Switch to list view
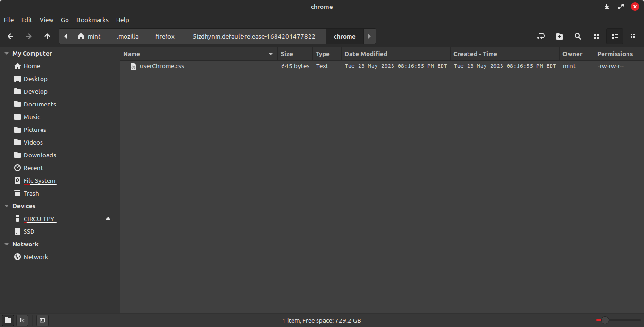This screenshot has height=327, width=644. click(615, 36)
